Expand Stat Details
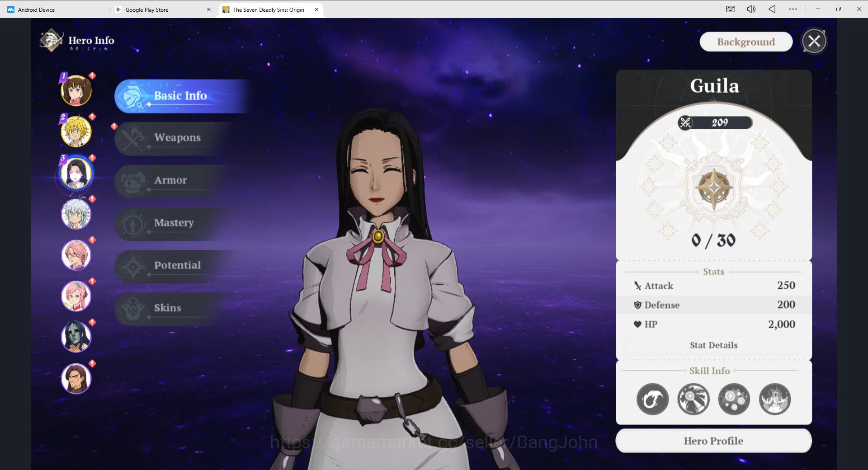This screenshot has height=470, width=868. 713,345
